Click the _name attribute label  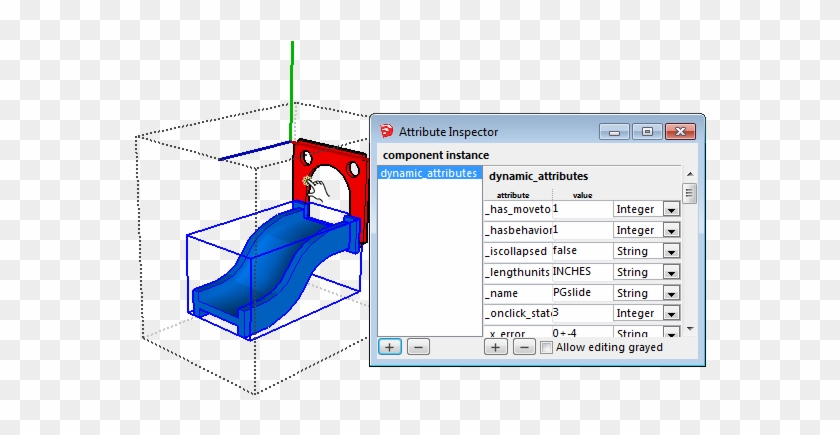(501, 293)
